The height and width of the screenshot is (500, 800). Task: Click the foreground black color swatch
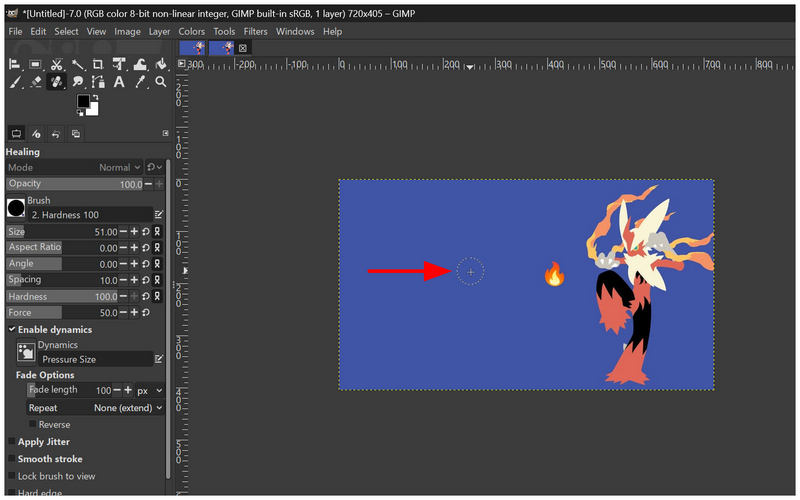pos(83,101)
